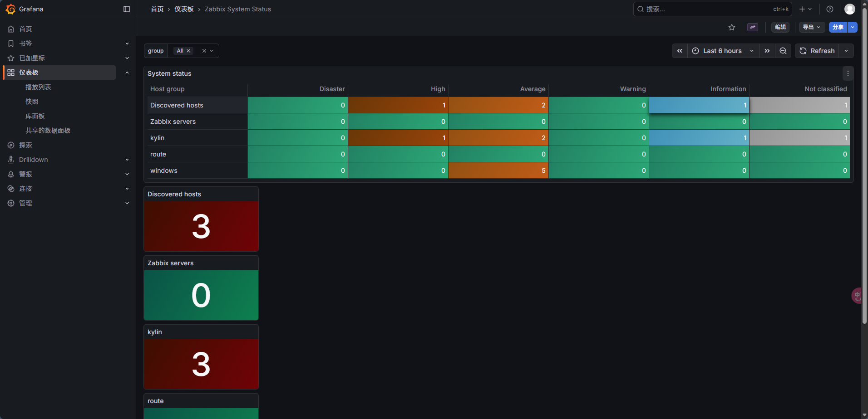The width and height of the screenshot is (868, 419).
Task: Expand the 连接 section chevron
Action: coord(127,189)
